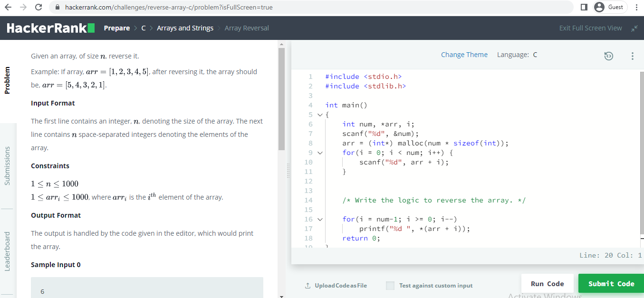This screenshot has width=644, height=298.
Task: Switch to the Submissions tab
Action: click(x=7, y=165)
